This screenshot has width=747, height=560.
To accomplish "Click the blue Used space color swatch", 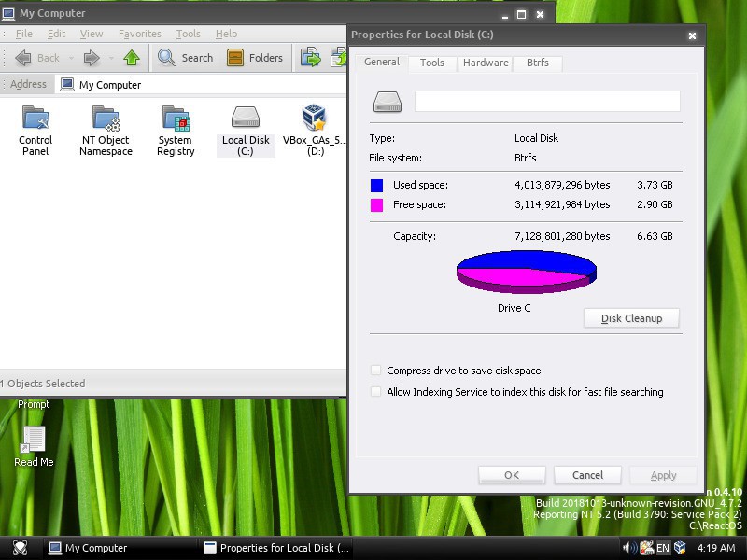I will point(376,185).
